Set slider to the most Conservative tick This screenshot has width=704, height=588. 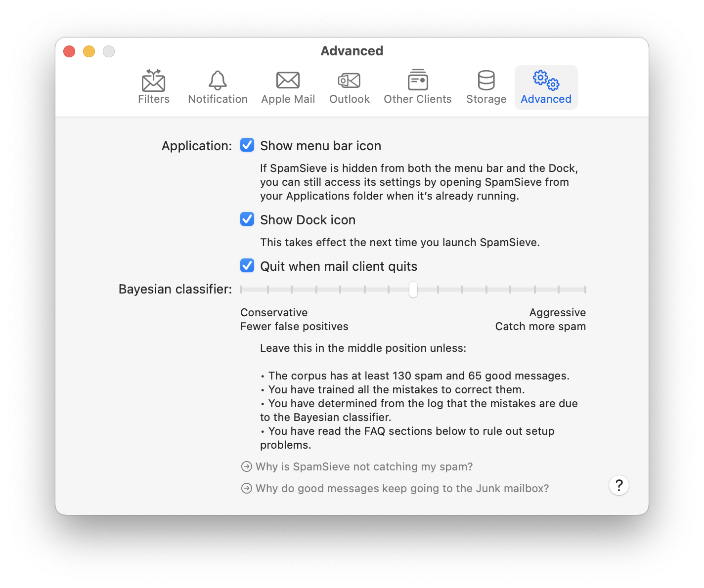point(242,290)
